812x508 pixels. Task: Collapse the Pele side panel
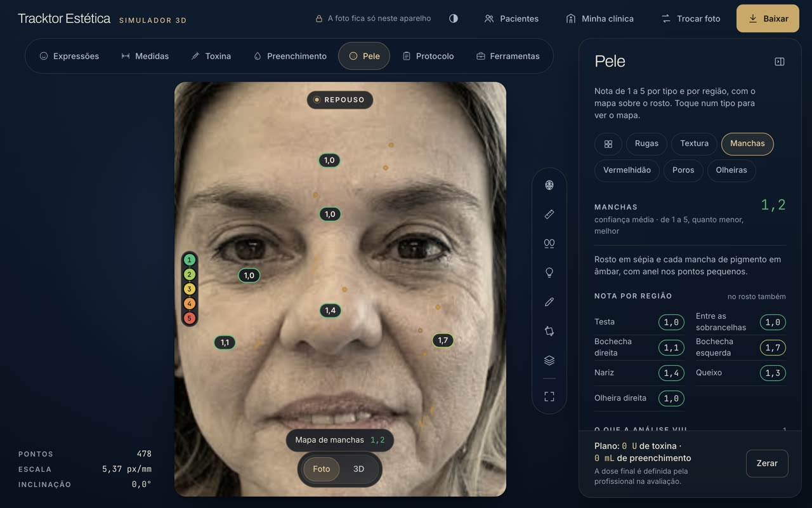tap(780, 62)
